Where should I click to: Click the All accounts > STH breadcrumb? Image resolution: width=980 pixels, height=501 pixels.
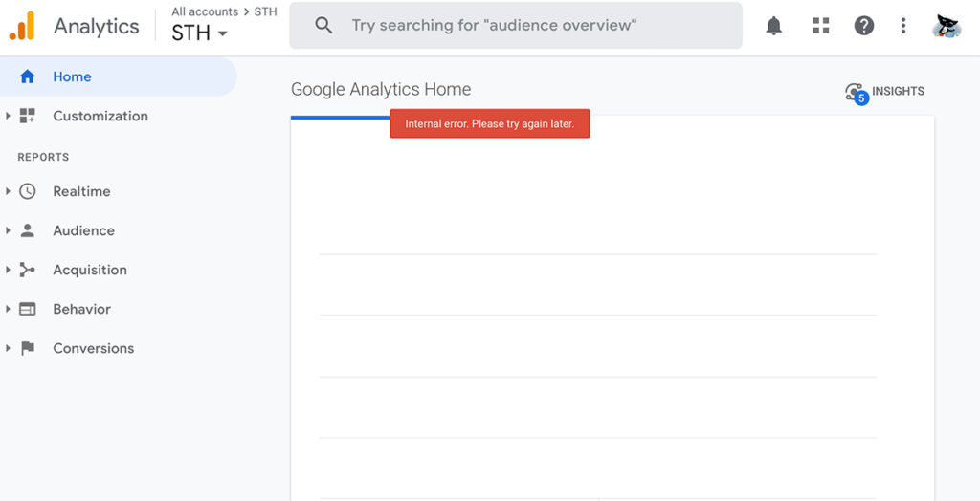[224, 11]
